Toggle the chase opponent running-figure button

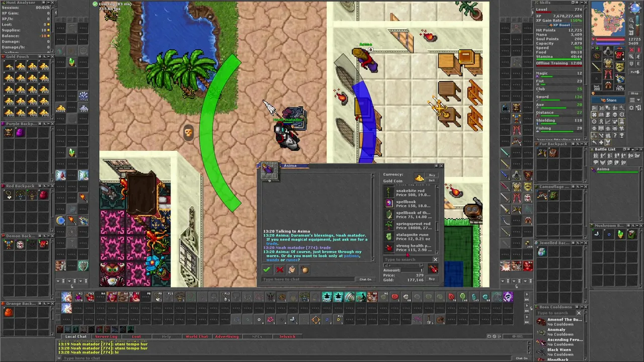coord(638,57)
